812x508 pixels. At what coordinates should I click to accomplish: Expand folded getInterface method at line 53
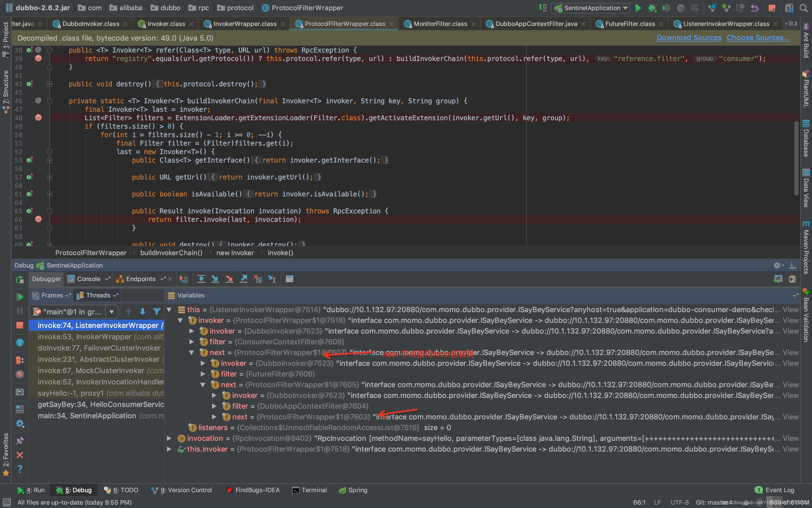(x=50, y=160)
